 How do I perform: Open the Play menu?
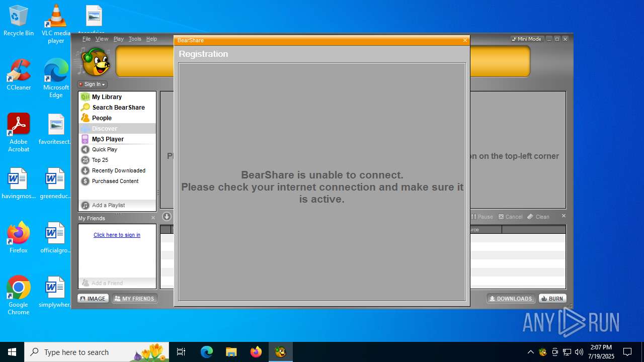coord(118,39)
